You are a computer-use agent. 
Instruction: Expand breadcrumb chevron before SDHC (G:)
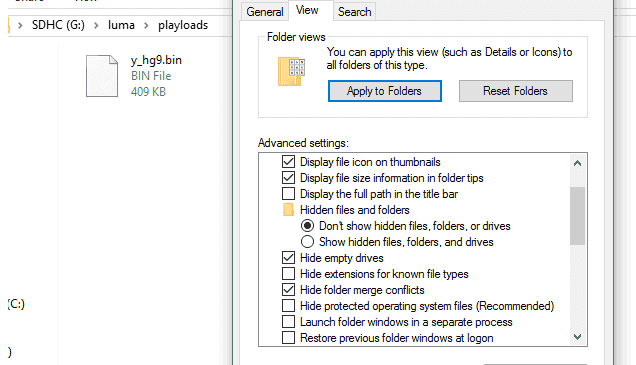coord(20,26)
